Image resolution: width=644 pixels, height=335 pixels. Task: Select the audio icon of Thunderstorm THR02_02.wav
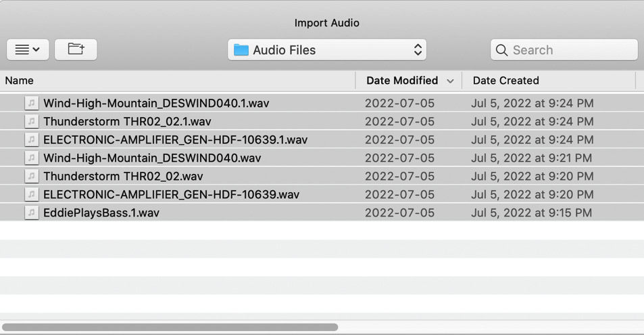coord(32,176)
